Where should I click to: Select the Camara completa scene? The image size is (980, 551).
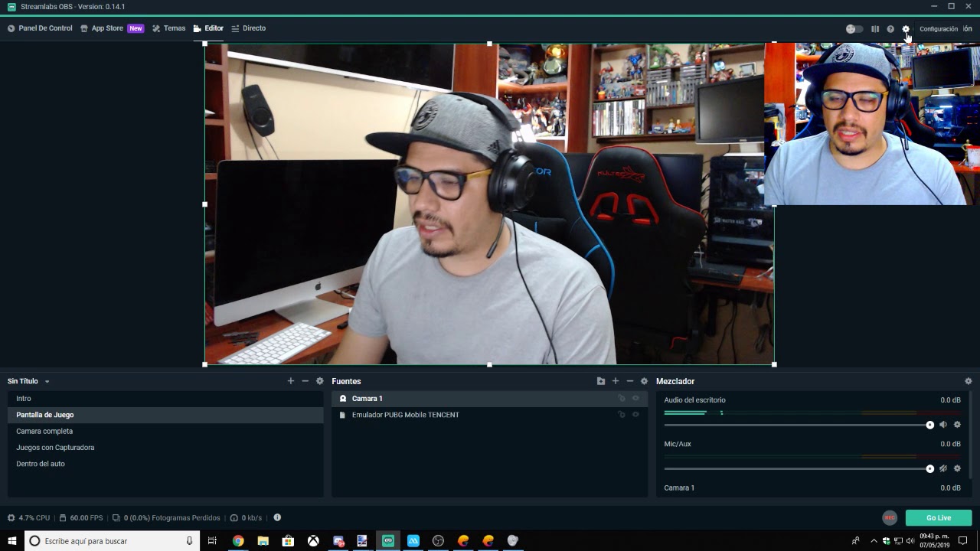165,431
